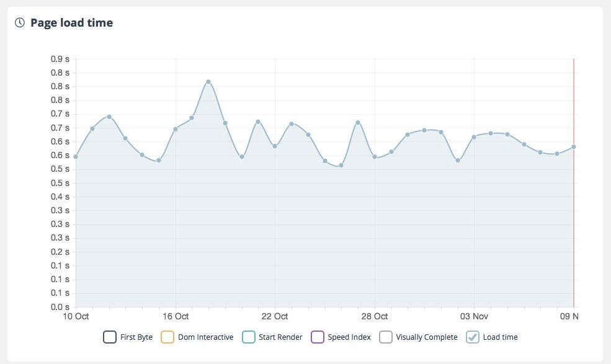
Task: Click the "16 Oct" x-axis label
Action: (176, 316)
